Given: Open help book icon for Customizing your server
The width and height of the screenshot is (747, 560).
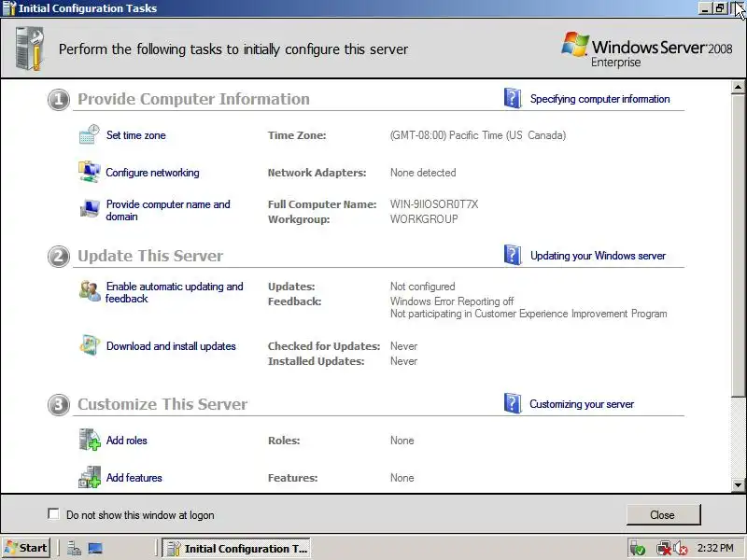Looking at the screenshot, I should (513, 403).
